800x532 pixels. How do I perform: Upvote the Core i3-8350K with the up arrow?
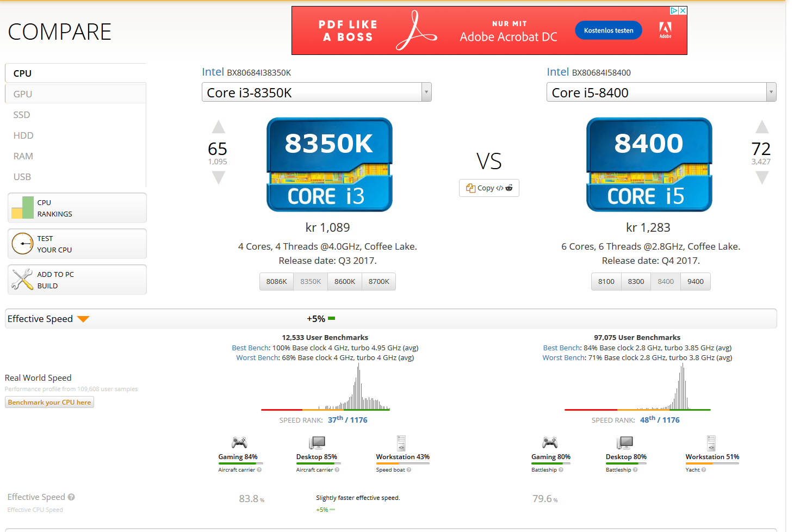(x=219, y=127)
